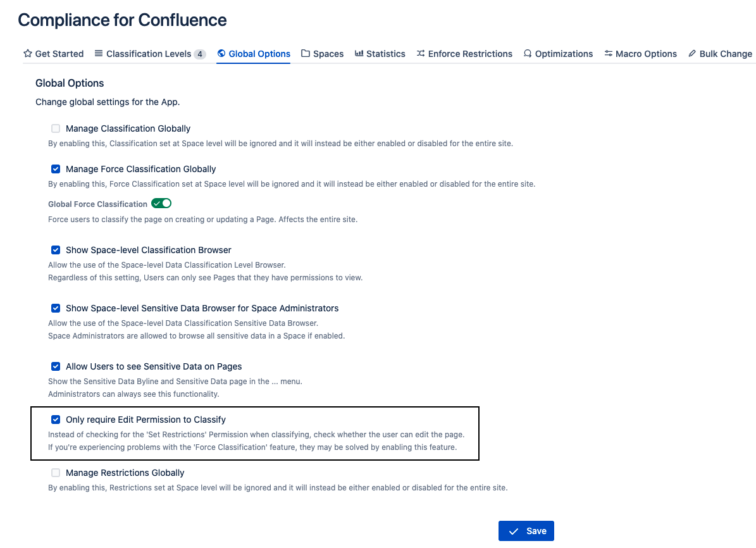Uncheck Show Space-level Classification Browser
This screenshot has width=756, height=548.
(56, 250)
